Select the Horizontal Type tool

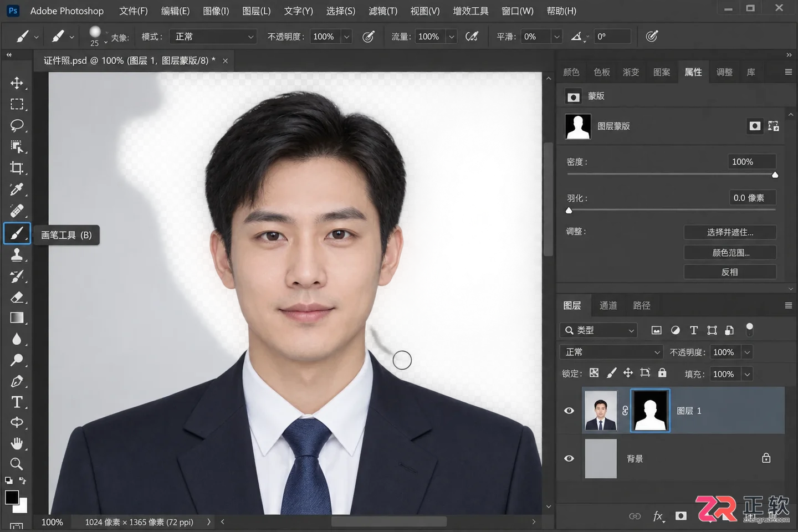tap(17, 402)
